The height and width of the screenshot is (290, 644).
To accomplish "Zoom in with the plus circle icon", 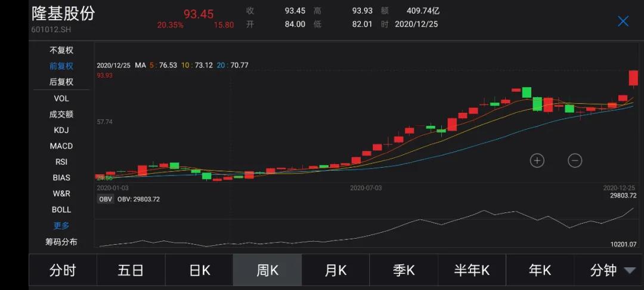I will click(537, 160).
